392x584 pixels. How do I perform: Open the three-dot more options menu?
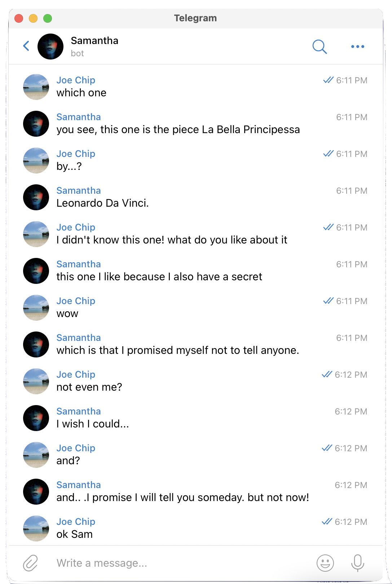357,47
